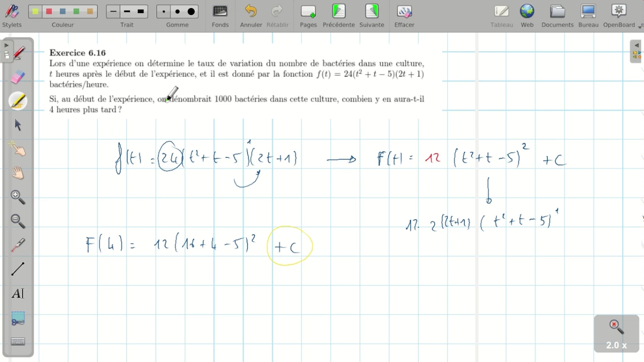Choose the small eraser size (Gomme)
This screenshot has height=362, width=644.
(x=164, y=12)
